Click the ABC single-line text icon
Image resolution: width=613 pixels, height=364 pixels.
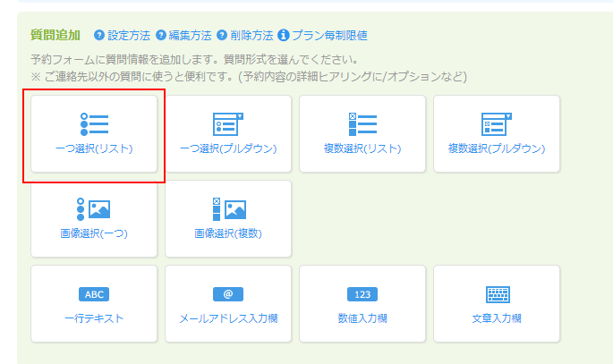pos(94,294)
